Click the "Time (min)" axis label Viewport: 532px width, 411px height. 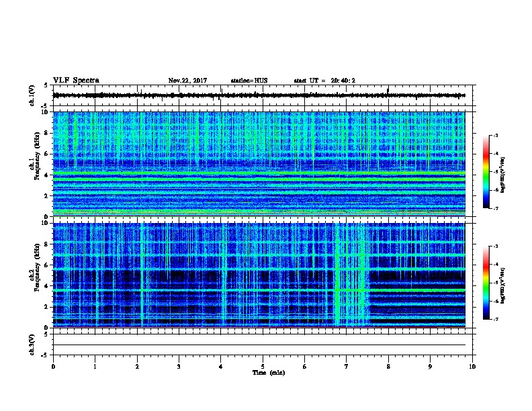[269, 373]
